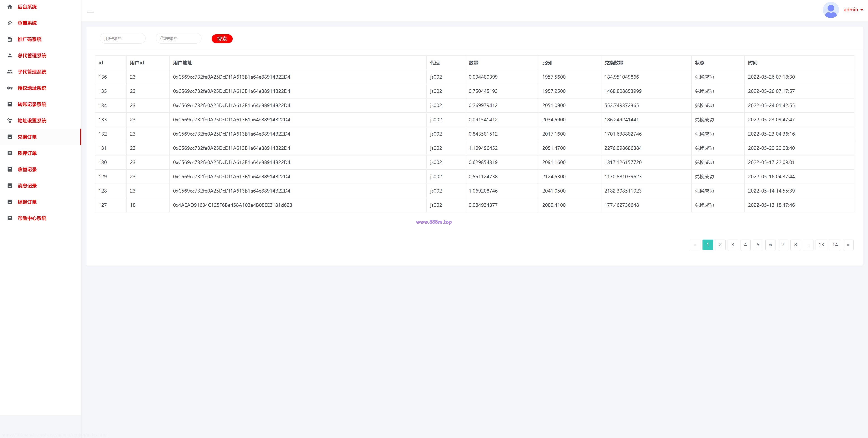Viewport: 868px width, 438px height.
Task: Select the 提现订单 menu item
Action: click(40, 202)
